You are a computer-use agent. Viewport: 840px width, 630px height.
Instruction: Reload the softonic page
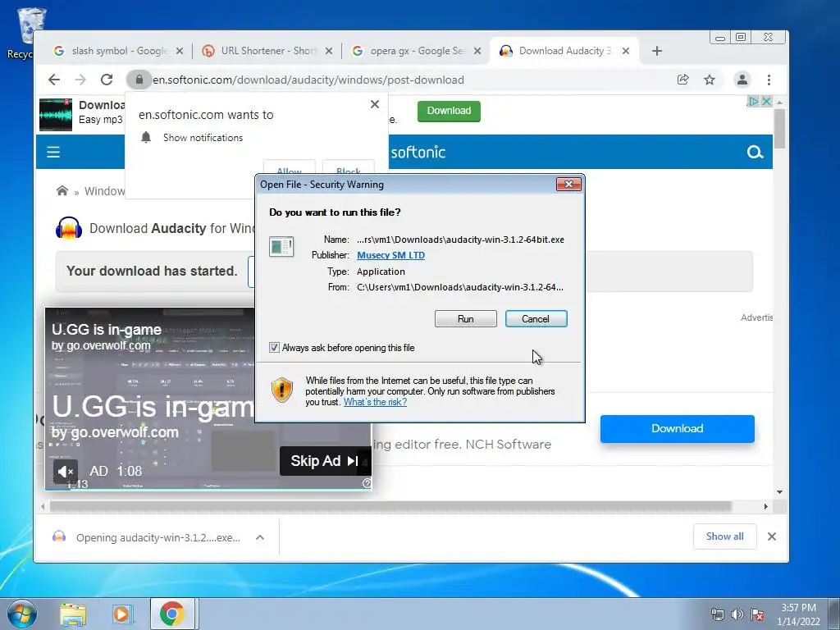107,80
